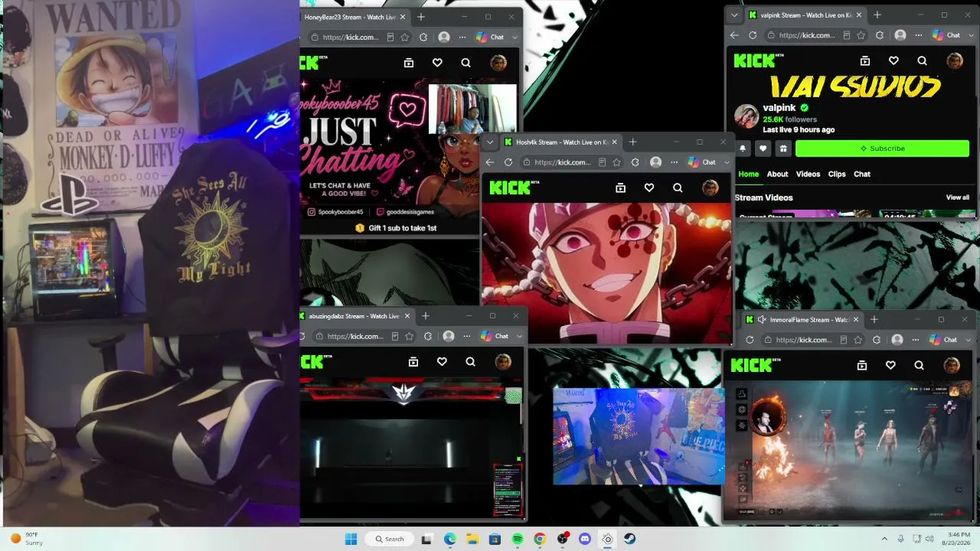Screen dimensions: 980x551
Task: Open the Windows Start menu
Action: tap(351, 539)
